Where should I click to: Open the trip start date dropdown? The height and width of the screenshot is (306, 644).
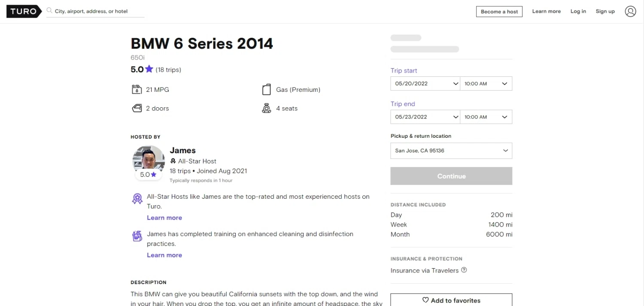coord(425,84)
